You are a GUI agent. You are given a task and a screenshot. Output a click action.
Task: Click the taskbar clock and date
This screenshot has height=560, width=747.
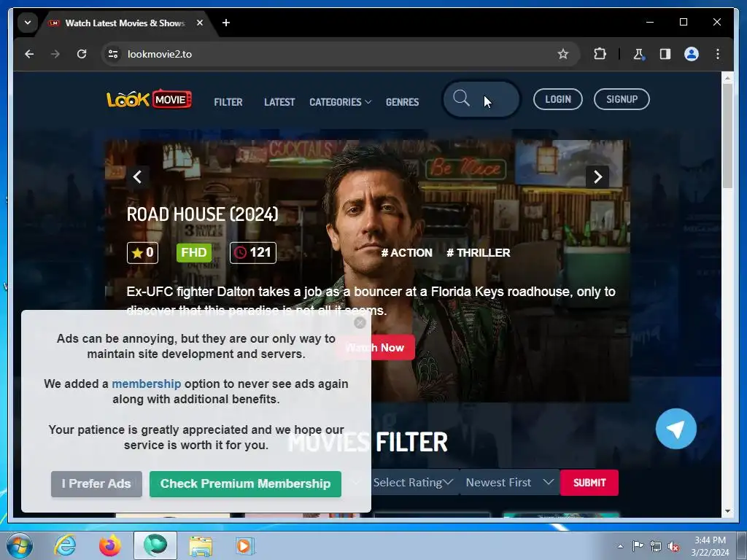pos(710,545)
